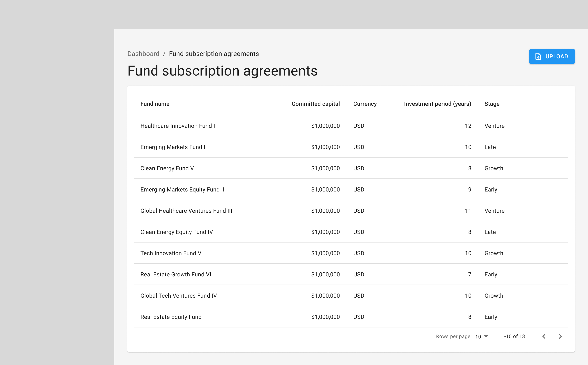Select Emerging Markets Equity Fund II name

point(183,189)
